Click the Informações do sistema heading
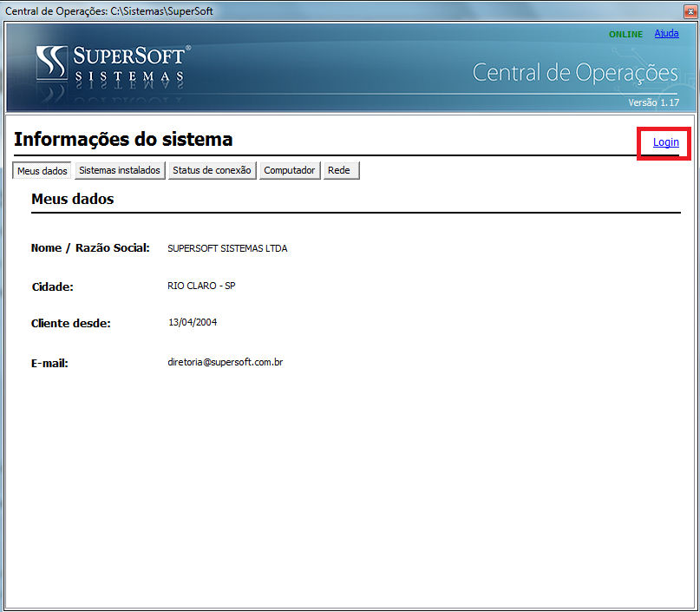Screen dimensions: 700x612 123,140
